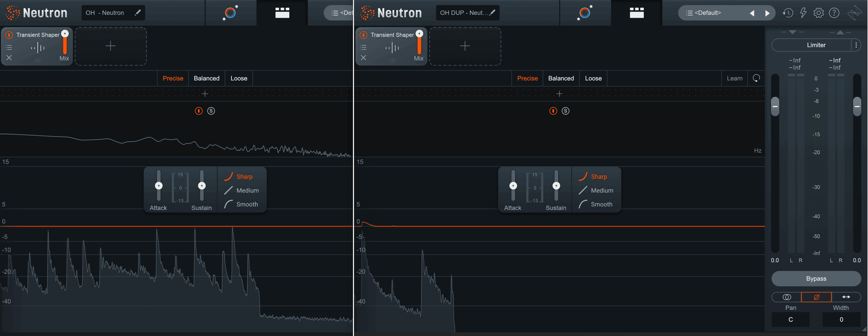This screenshot has height=336, width=868.
Task: Click the Width value field
Action: (x=841, y=320)
